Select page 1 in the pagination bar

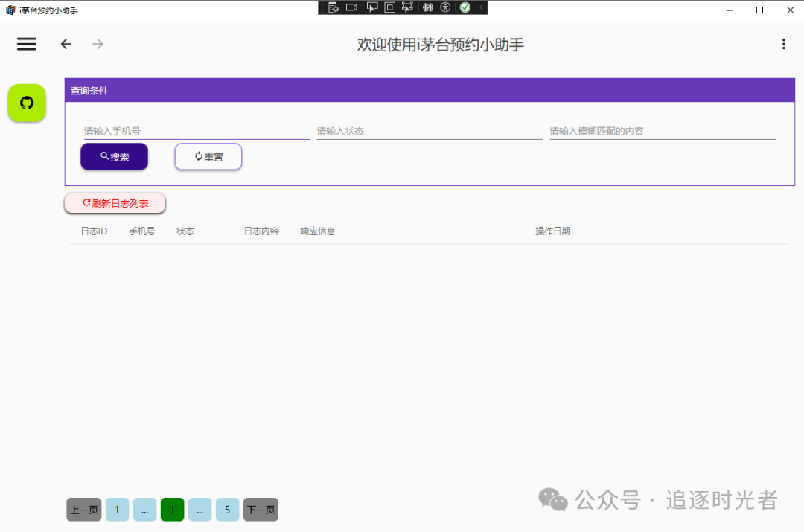coord(117,510)
